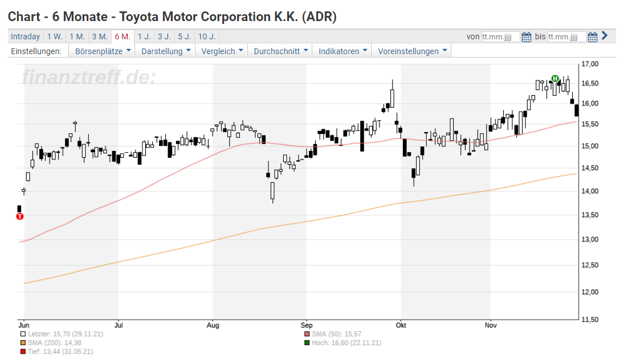Click the 14,50 price axis label
This screenshot has width=620, height=364.
pyautogui.click(x=590, y=168)
